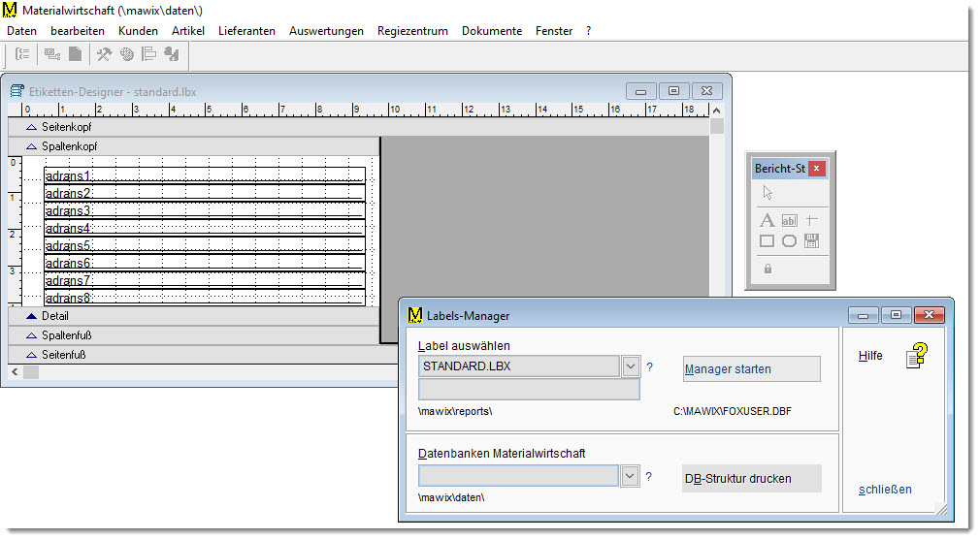This screenshot has width=980, height=540.
Task: Select the Rectangle tool
Action: point(767,241)
